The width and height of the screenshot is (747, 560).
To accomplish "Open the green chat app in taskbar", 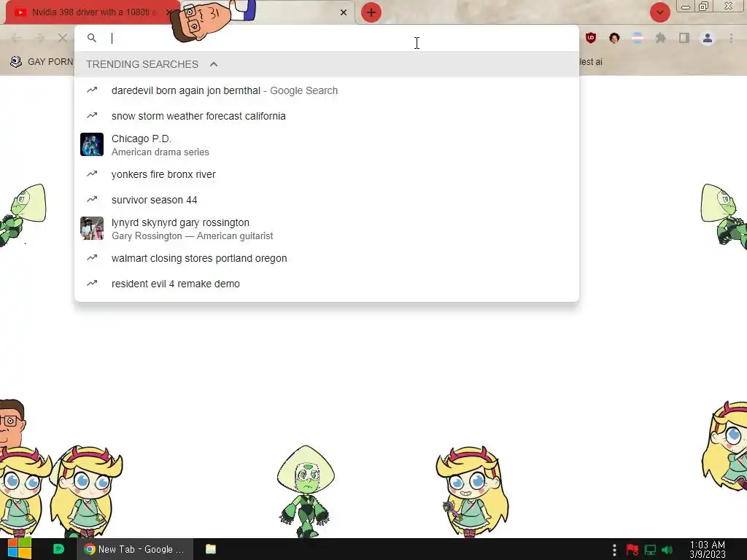I will [58, 549].
